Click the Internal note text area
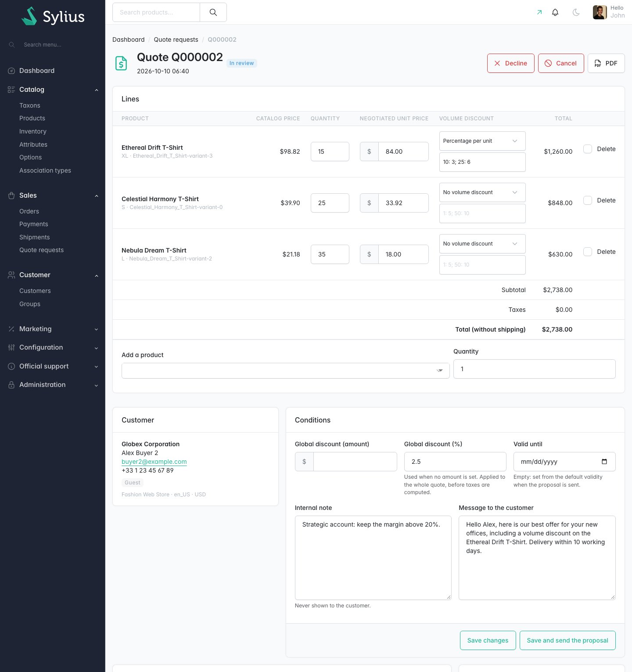 [373, 558]
